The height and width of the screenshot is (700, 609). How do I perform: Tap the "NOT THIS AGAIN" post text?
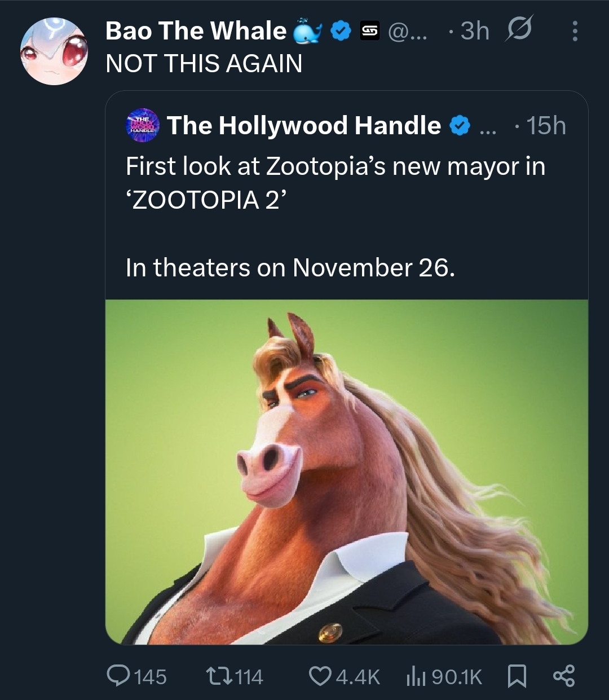(x=204, y=63)
